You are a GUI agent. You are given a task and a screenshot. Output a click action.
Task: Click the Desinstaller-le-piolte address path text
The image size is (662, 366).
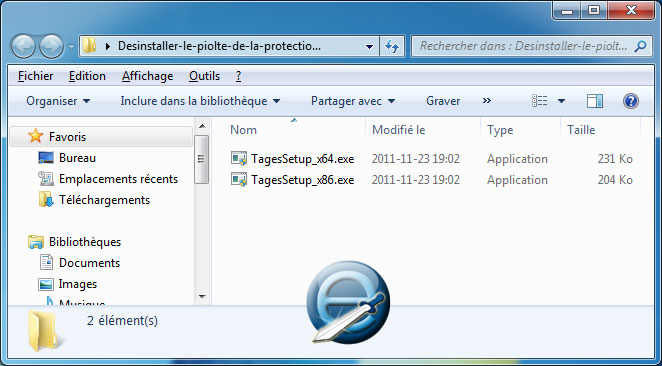[x=219, y=46]
